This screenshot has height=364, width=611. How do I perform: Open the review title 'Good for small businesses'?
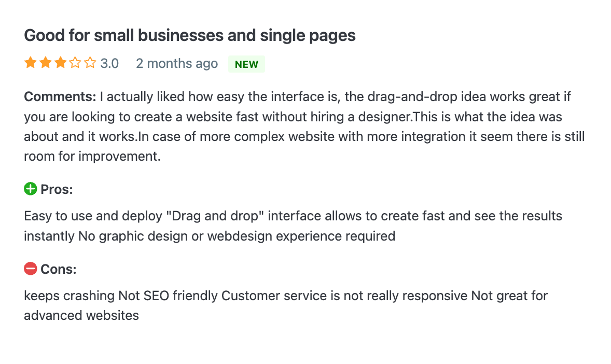coord(189,35)
